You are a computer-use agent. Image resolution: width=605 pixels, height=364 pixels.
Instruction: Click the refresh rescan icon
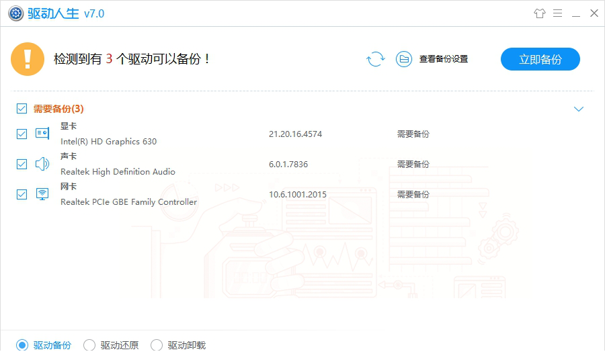tap(376, 59)
